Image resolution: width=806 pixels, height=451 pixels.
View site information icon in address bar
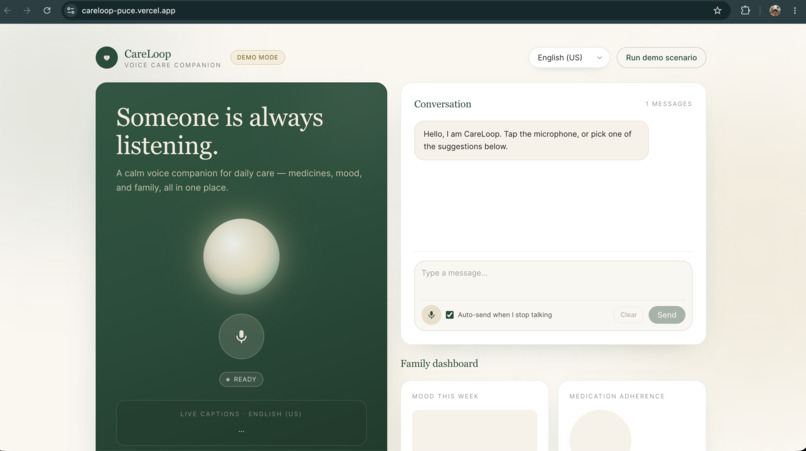(71, 10)
